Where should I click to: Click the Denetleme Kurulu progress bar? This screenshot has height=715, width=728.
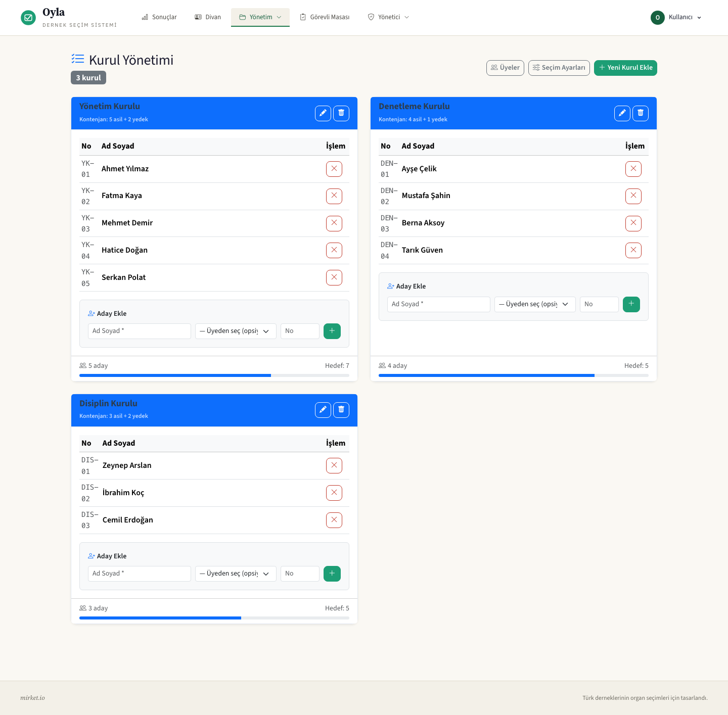pos(514,375)
